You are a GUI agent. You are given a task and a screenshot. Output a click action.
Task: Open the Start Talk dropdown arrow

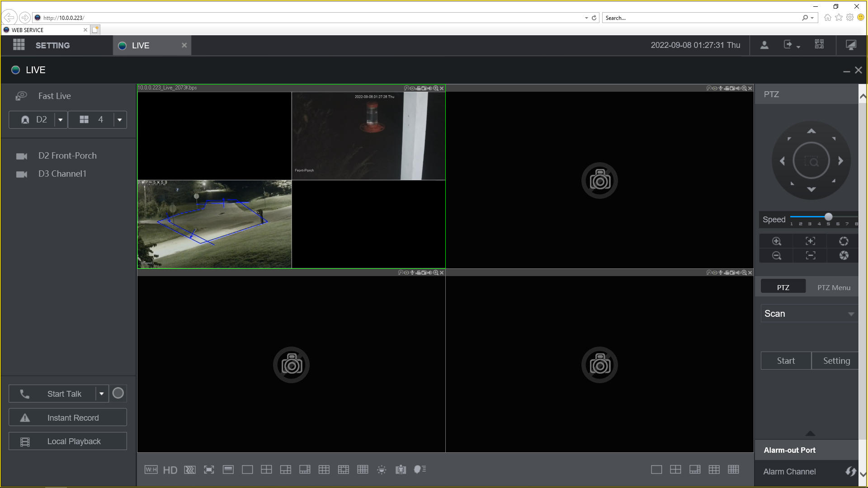[x=102, y=394]
